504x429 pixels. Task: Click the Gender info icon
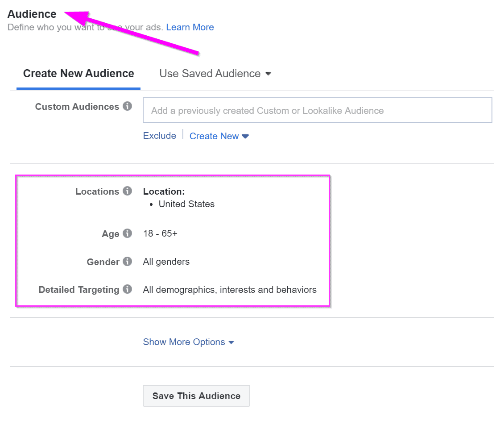(128, 262)
